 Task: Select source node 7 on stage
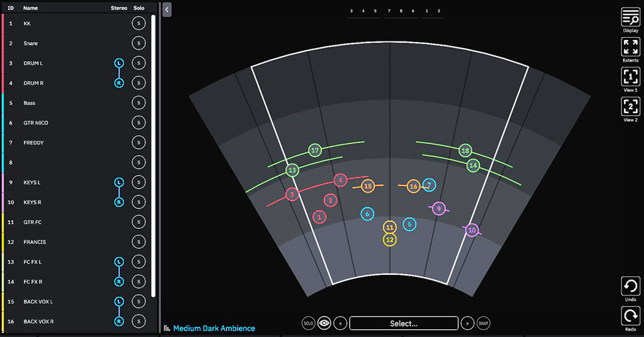coord(429,185)
